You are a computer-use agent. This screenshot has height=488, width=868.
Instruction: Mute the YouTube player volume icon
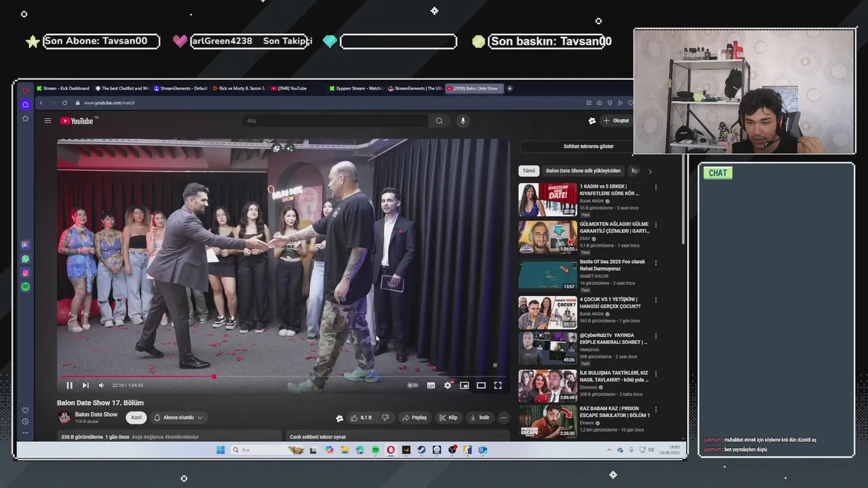point(102,385)
